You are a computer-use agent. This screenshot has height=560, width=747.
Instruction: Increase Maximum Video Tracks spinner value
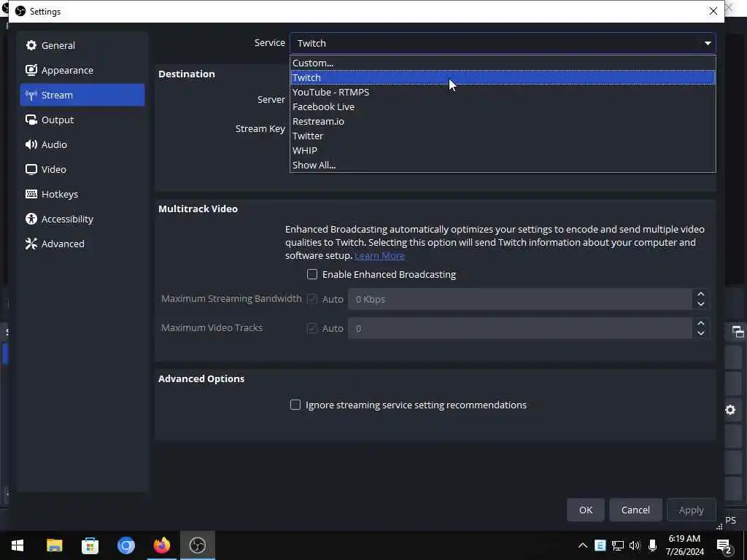[x=701, y=323]
